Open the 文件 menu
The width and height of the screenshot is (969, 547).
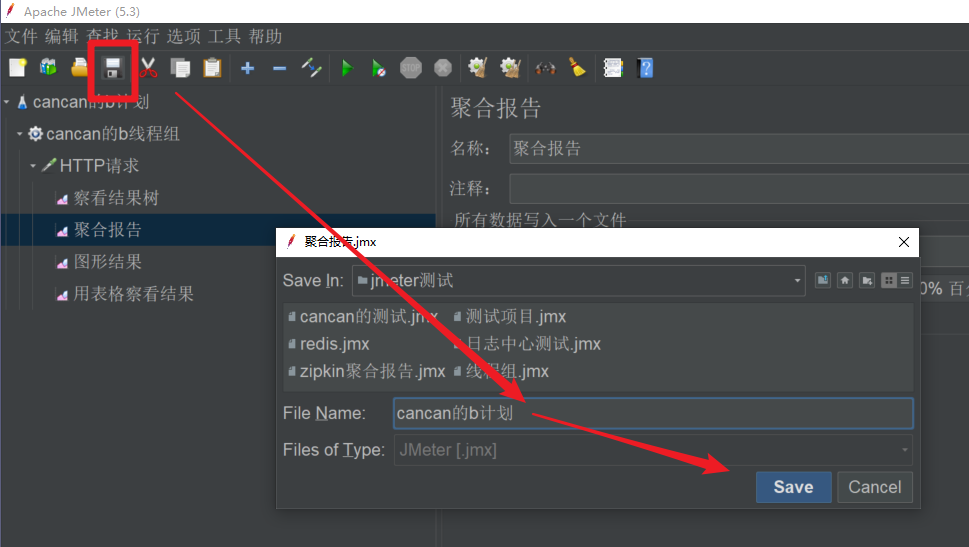(x=22, y=36)
